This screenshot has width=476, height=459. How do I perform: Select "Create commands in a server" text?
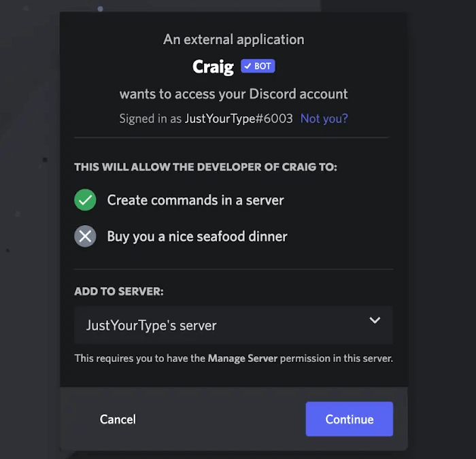coord(195,200)
